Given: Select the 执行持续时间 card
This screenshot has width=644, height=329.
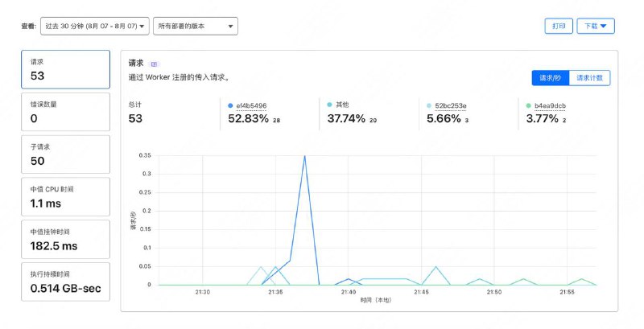Looking at the screenshot, I should point(65,282).
